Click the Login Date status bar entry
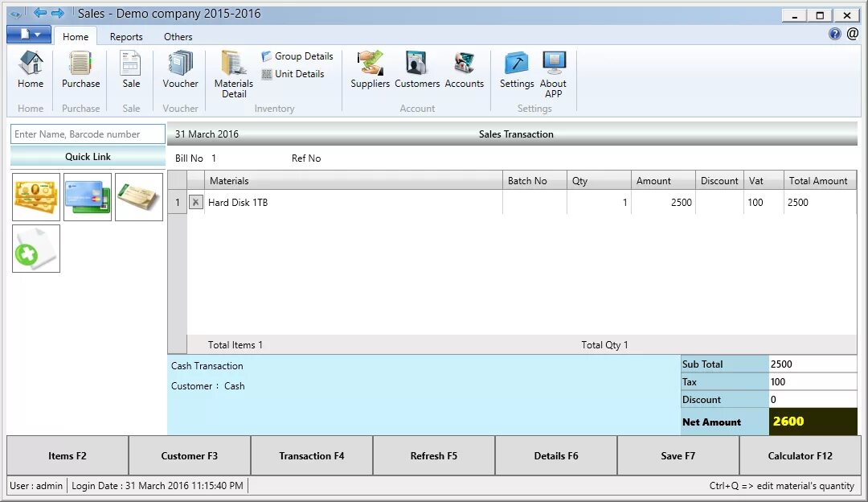868x502 pixels. coord(158,485)
